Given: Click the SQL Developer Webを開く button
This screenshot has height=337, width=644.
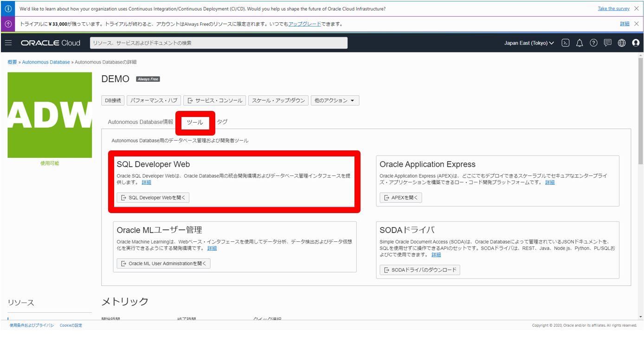Looking at the screenshot, I should click(x=153, y=198).
